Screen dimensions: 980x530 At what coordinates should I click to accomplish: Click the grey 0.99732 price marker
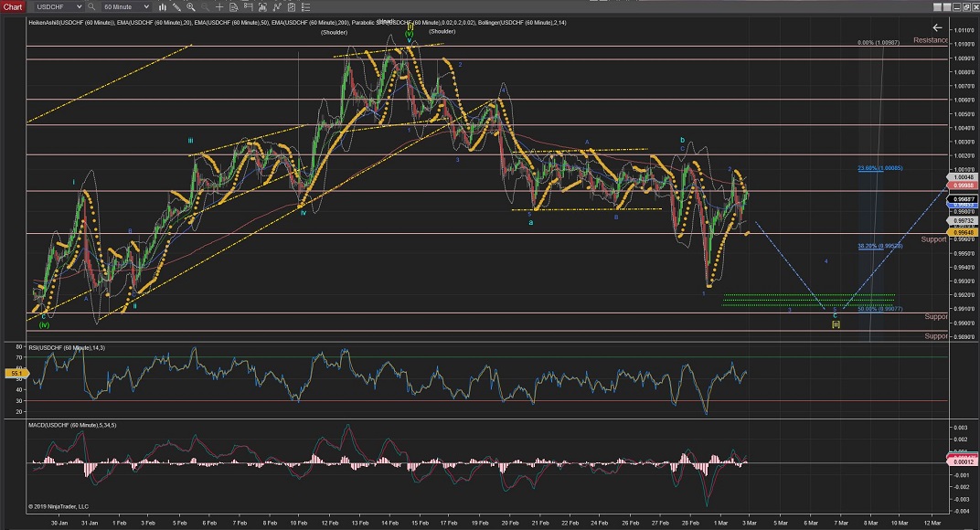click(963, 220)
